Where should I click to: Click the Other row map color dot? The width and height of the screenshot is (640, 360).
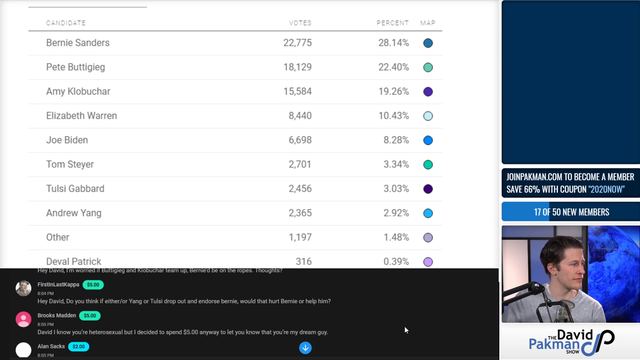click(428, 238)
